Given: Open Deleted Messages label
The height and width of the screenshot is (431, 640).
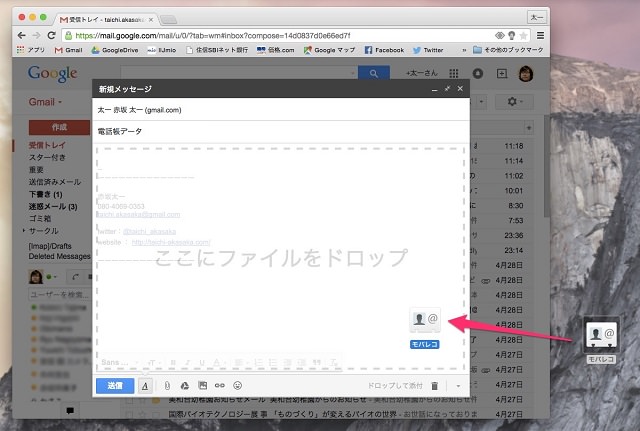Looking at the screenshot, I should click(59, 256).
